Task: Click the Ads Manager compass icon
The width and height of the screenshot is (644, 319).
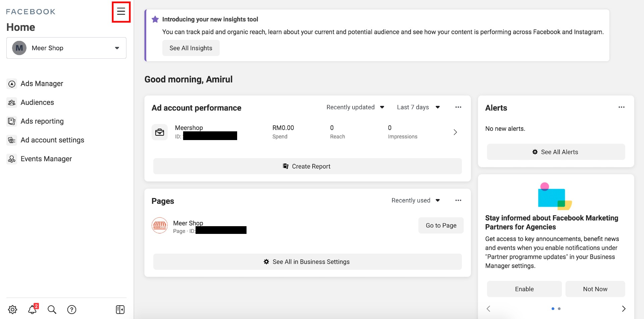Action: click(x=12, y=84)
